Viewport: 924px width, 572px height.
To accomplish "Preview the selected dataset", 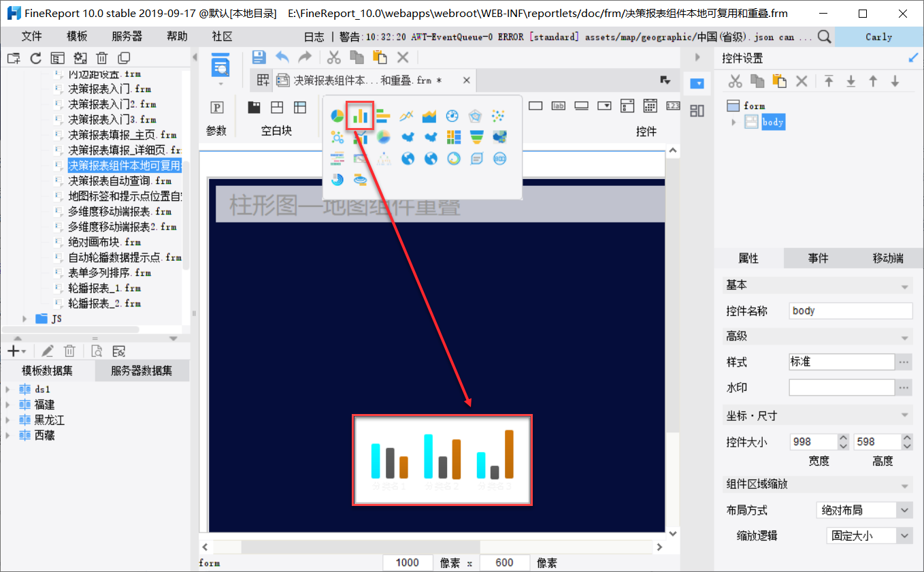I will 97,351.
